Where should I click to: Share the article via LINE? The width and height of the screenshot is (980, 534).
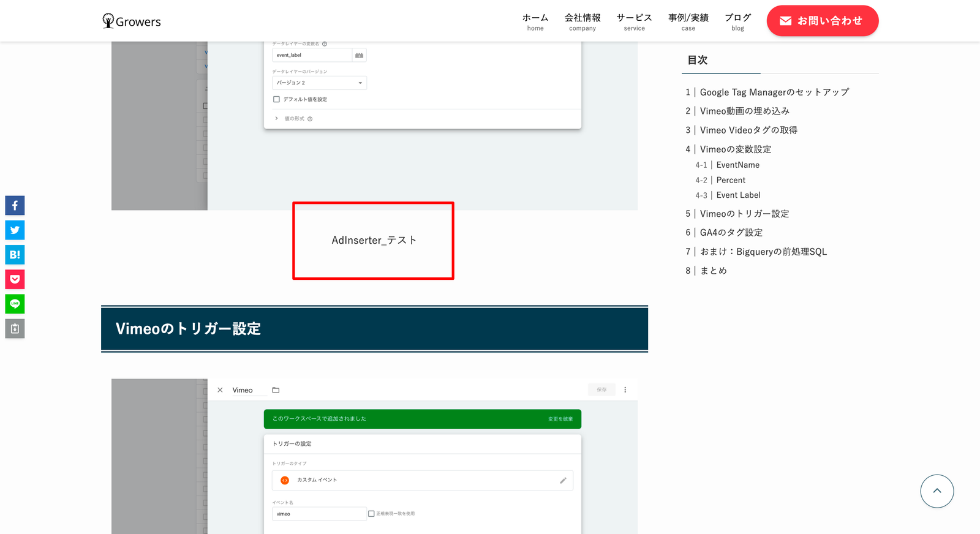(15, 304)
